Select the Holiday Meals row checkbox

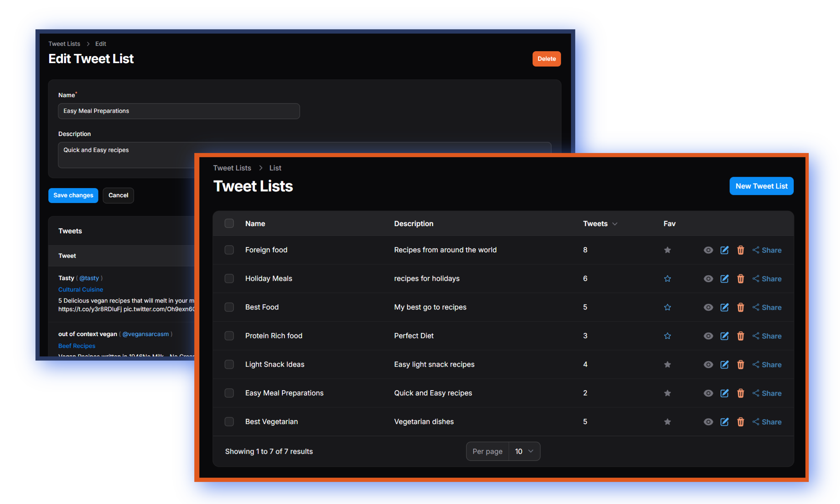(229, 278)
